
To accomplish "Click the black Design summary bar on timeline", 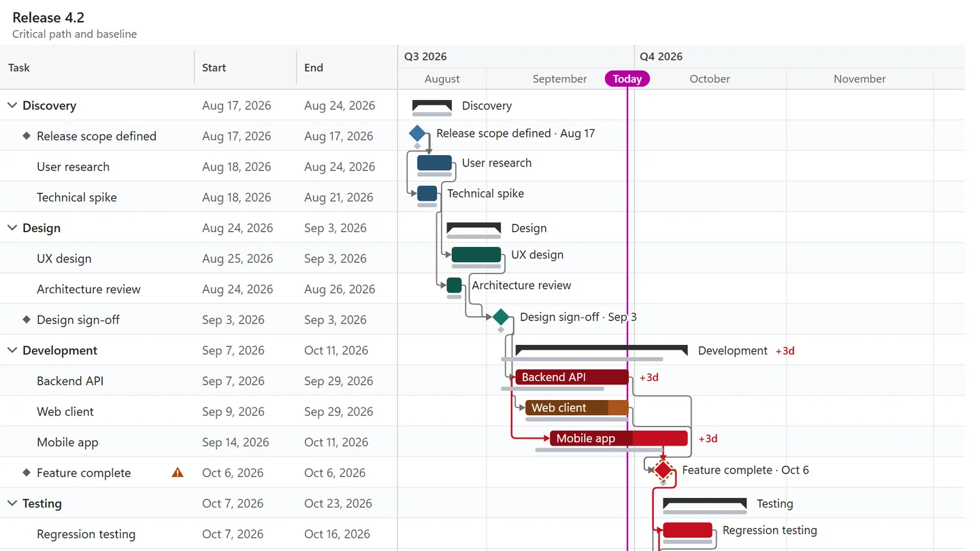I will [x=474, y=228].
